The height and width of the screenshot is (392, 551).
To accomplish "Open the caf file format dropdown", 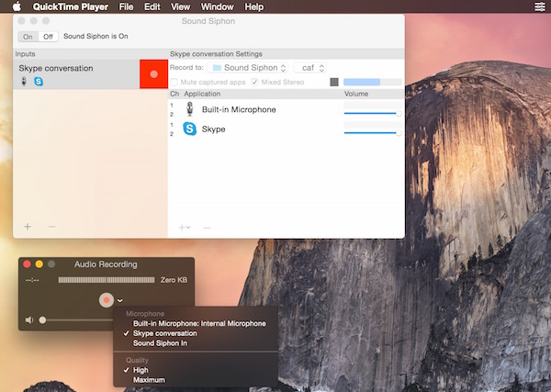I will (310, 67).
